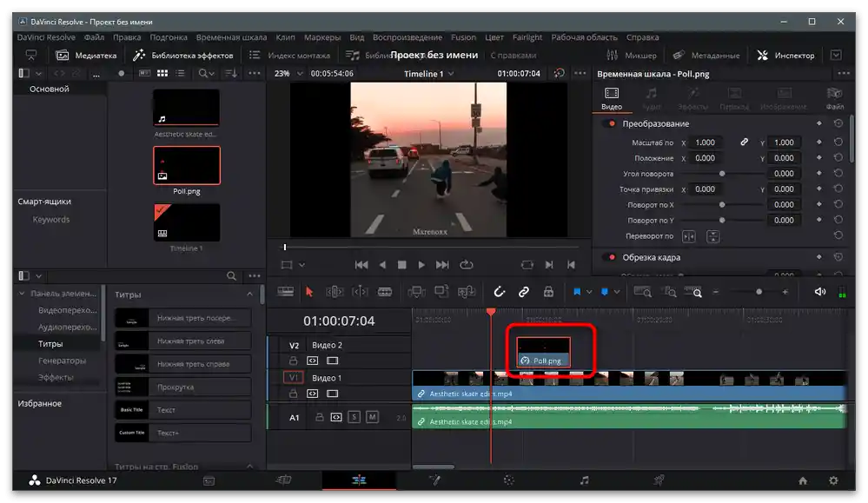The height and width of the screenshot is (503, 868).
Task: Open the Метаданные panel
Action: pos(706,56)
